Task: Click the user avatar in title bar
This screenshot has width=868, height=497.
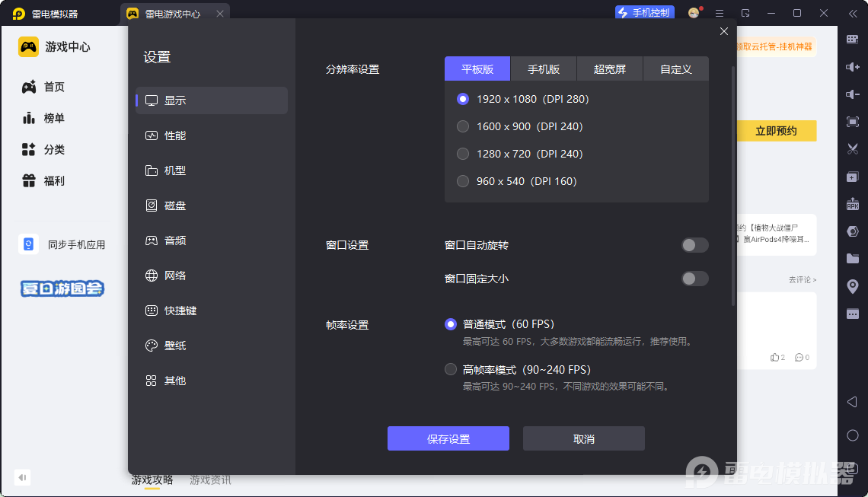Action: coord(694,13)
